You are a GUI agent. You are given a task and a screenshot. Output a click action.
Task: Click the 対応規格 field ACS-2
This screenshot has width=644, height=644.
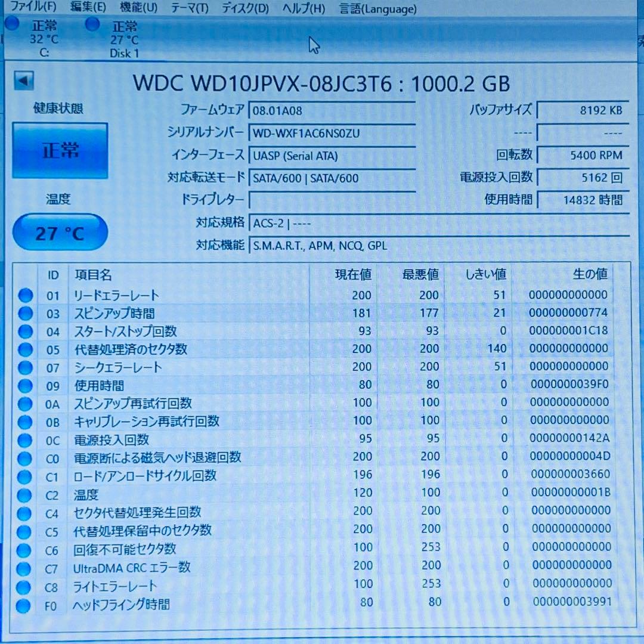coord(439,223)
